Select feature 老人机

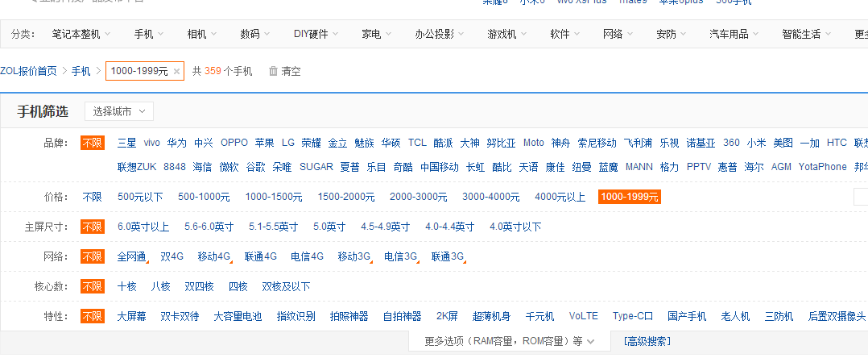pos(736,316)
